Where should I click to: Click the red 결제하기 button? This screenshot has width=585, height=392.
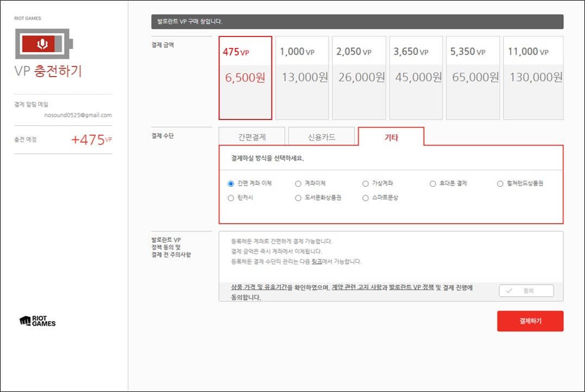[530, 321]
